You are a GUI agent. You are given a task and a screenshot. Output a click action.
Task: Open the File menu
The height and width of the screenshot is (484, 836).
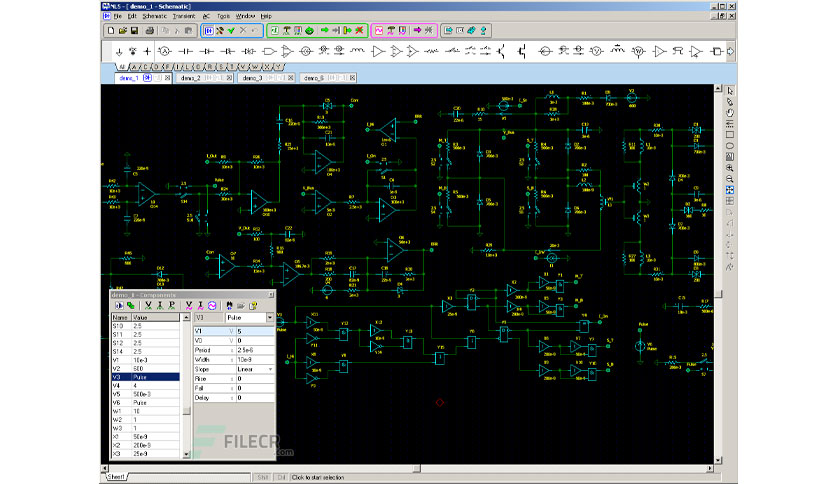coord(117,17)
